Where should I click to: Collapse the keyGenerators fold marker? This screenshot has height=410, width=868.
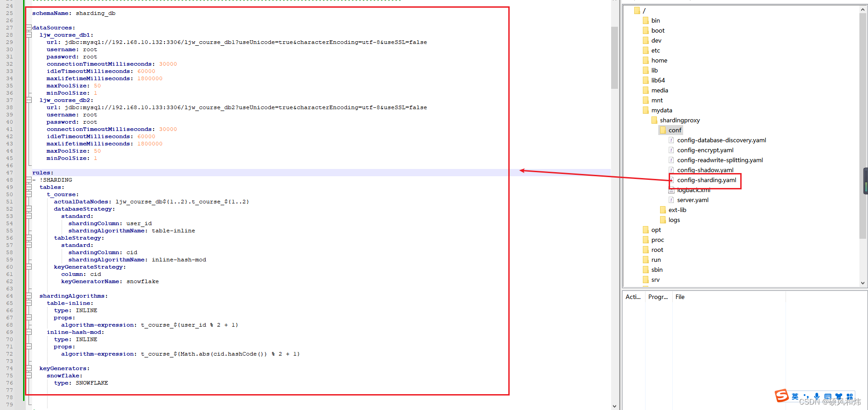click(x=29, y=368)
